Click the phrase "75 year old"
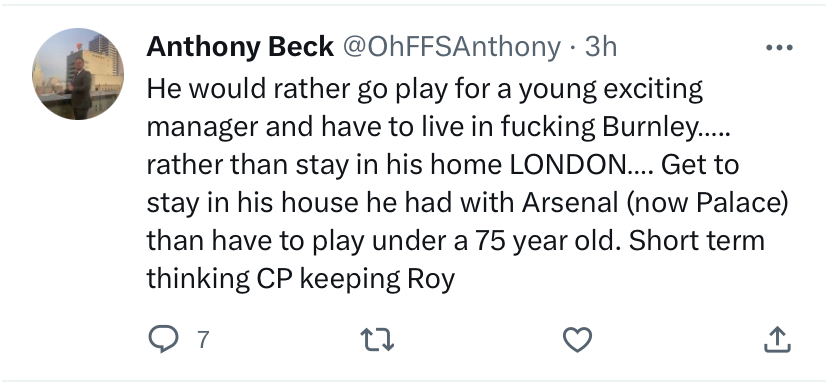This screenshot has height=387, width=828. [546, 241]
